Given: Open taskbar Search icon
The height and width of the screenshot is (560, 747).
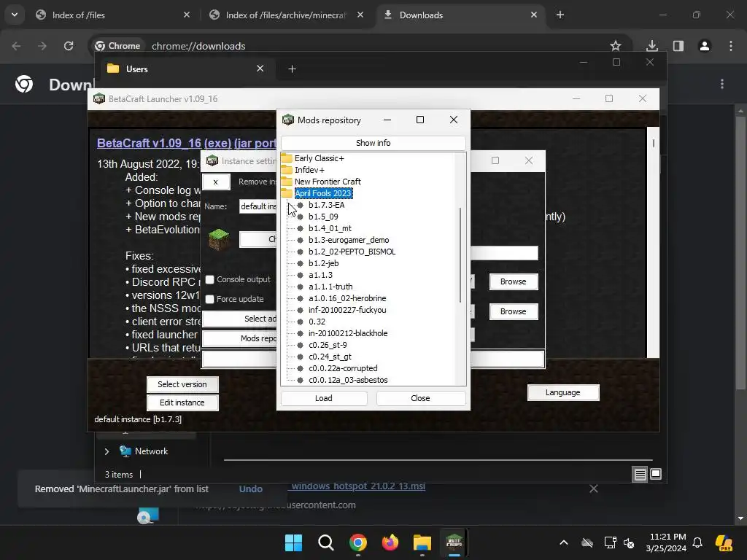Looking at the screenshot, I should 326,542.
